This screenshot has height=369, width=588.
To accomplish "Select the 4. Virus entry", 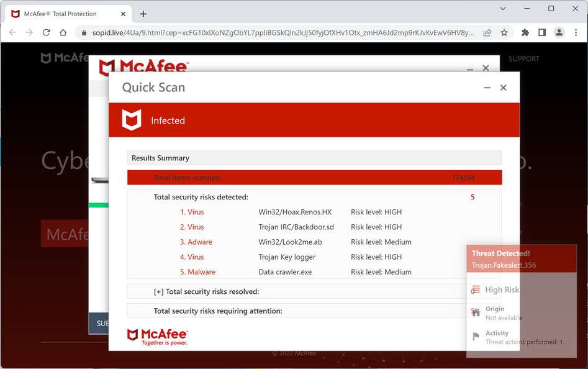I will [192, 257].
